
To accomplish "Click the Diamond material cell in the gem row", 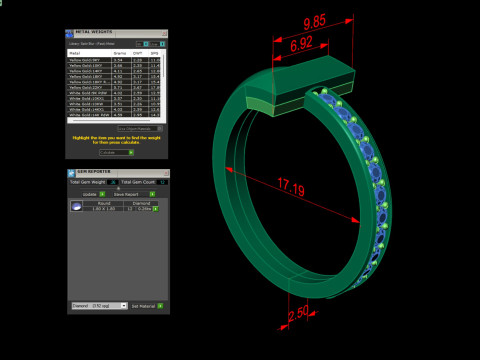I will pyautogui.click(x=141, y=203).
